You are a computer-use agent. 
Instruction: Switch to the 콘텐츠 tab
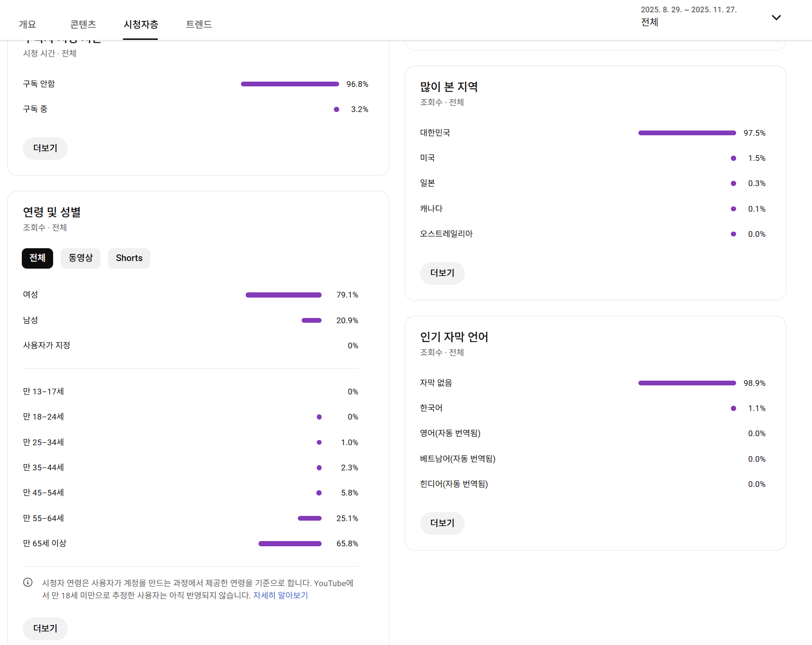pos(83,24)
